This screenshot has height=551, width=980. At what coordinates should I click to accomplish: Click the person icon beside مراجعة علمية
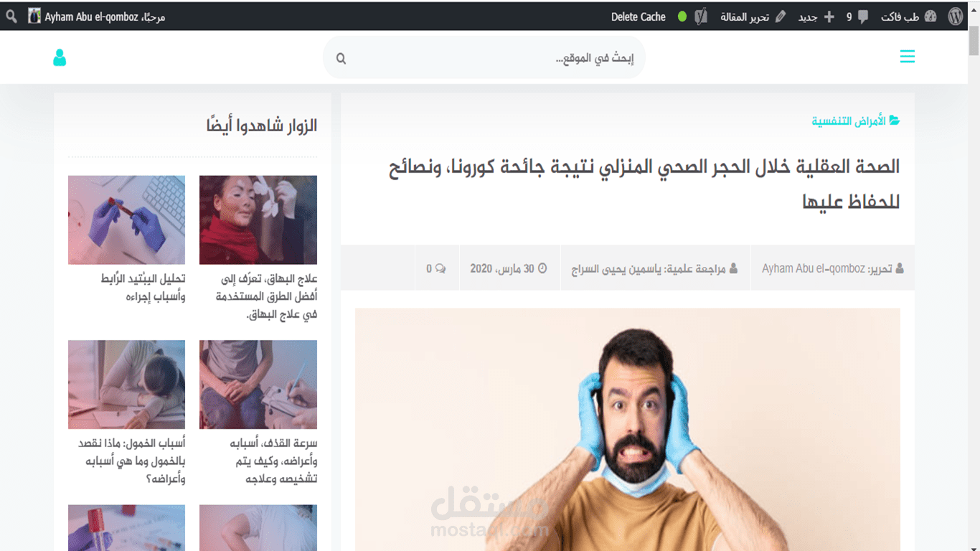click(732, 268)
